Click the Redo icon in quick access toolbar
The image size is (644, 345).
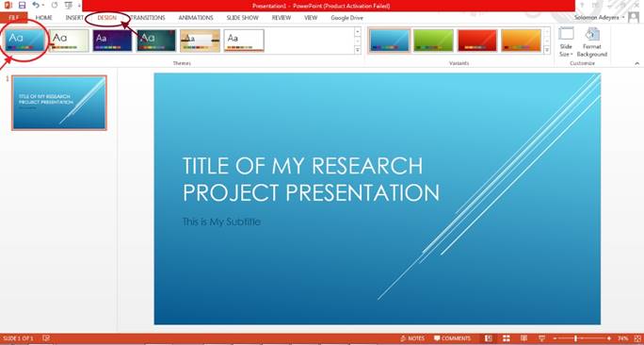click(55, 5)
